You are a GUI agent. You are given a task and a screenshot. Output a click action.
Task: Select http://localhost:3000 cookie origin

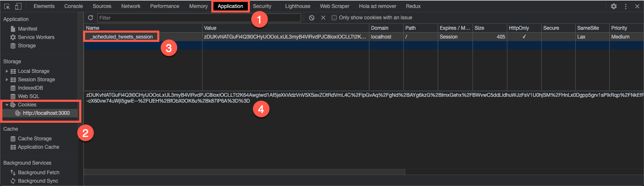pyautogui.click(x=46, y=113)
